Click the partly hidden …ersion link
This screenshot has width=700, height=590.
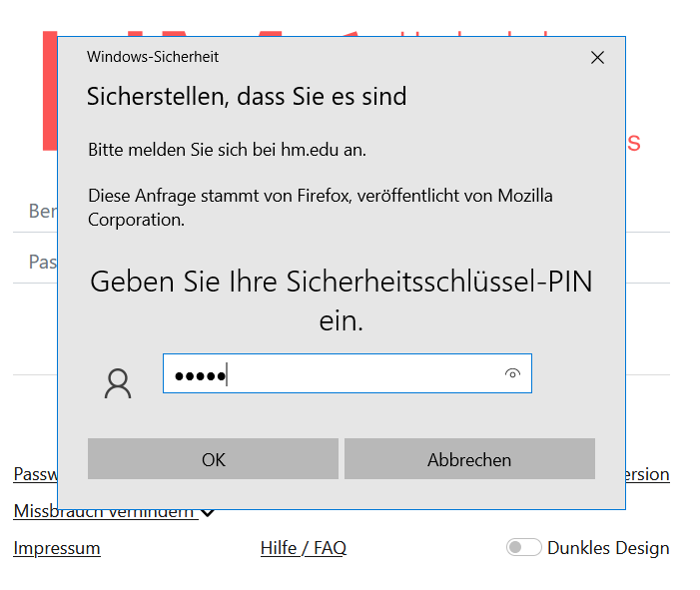pos(648,474)
